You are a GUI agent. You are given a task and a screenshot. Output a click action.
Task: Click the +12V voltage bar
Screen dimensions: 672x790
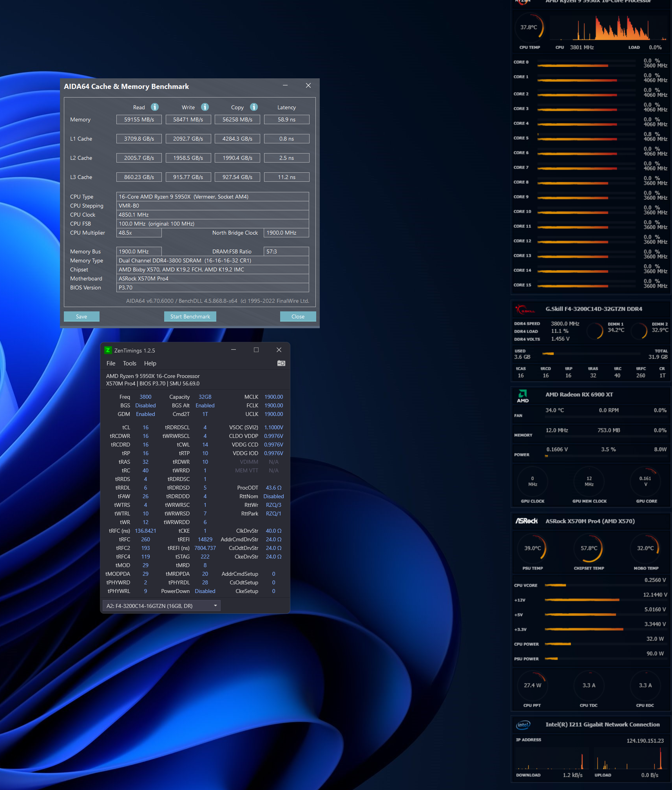pyautogui.click(x=606, y=600)
